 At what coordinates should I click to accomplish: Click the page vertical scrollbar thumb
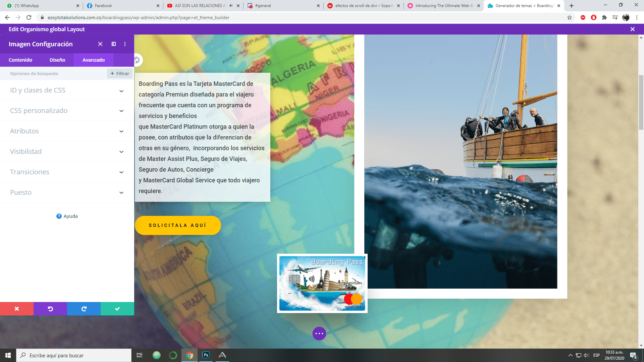coord(641,102)
